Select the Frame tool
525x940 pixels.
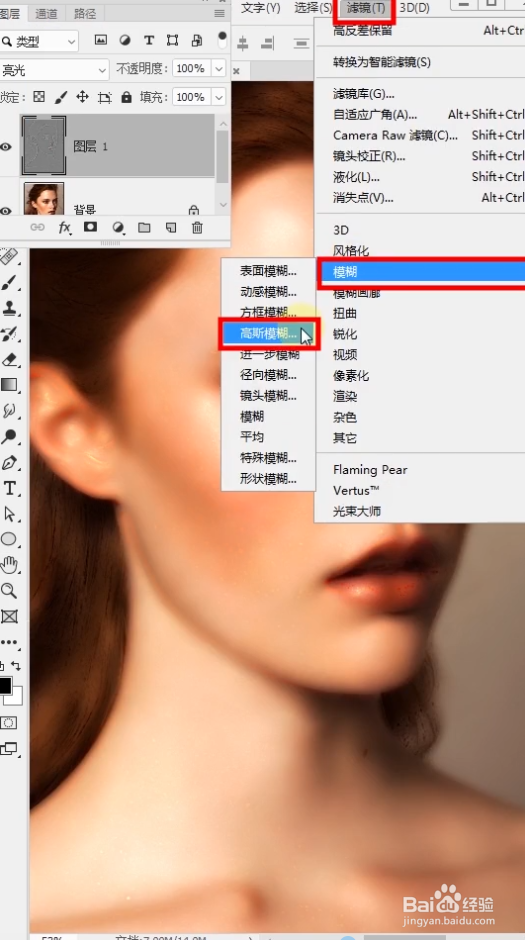click(x=8, y=616)
